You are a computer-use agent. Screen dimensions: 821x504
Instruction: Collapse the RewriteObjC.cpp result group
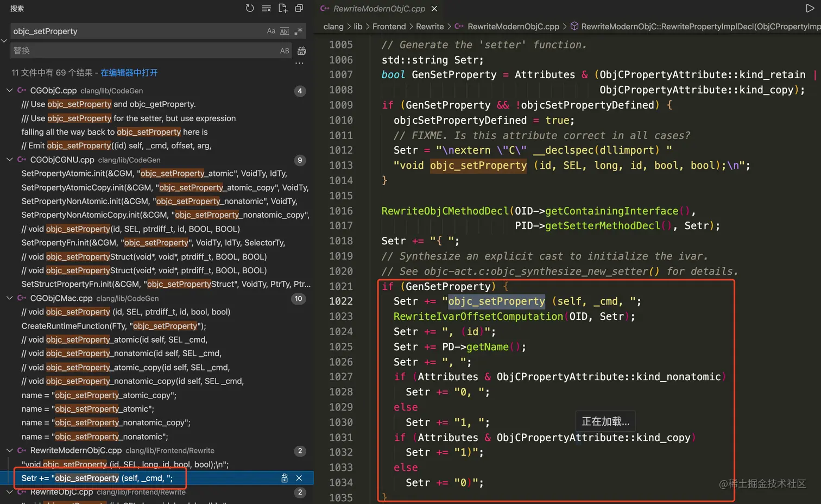pyautogui.click(x=10, y=492)
